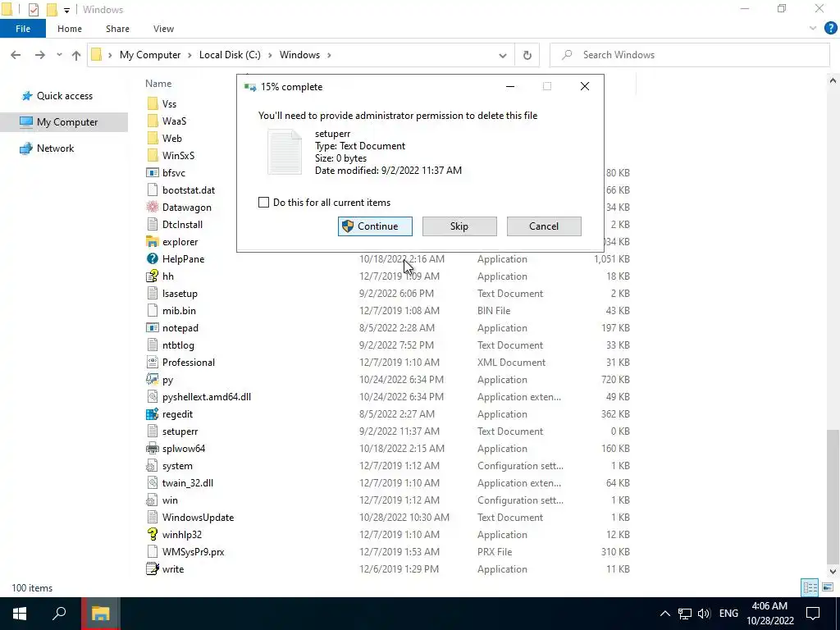Click 'My Computer' in the address breadcrumb

point(150,55)
